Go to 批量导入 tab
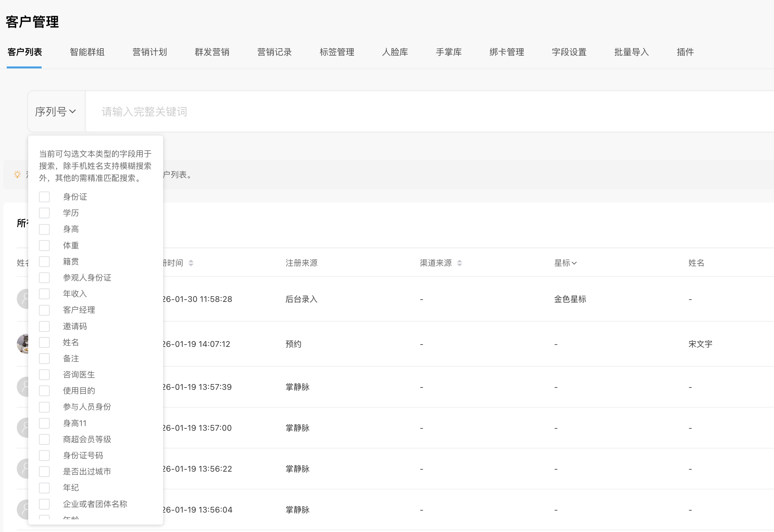The width and height of the screenshot is (774, 532). (x=631, y=52)
